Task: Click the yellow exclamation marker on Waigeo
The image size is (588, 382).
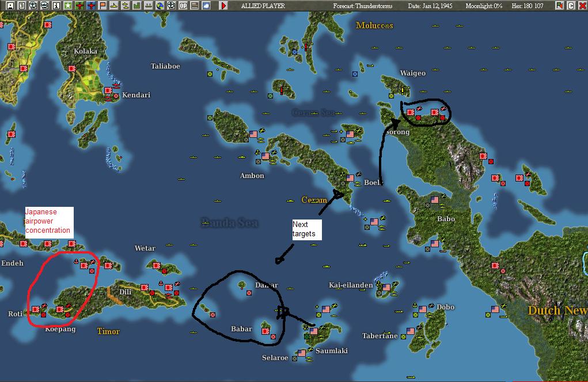Action: pyautogui.click(x=403, y=91)
